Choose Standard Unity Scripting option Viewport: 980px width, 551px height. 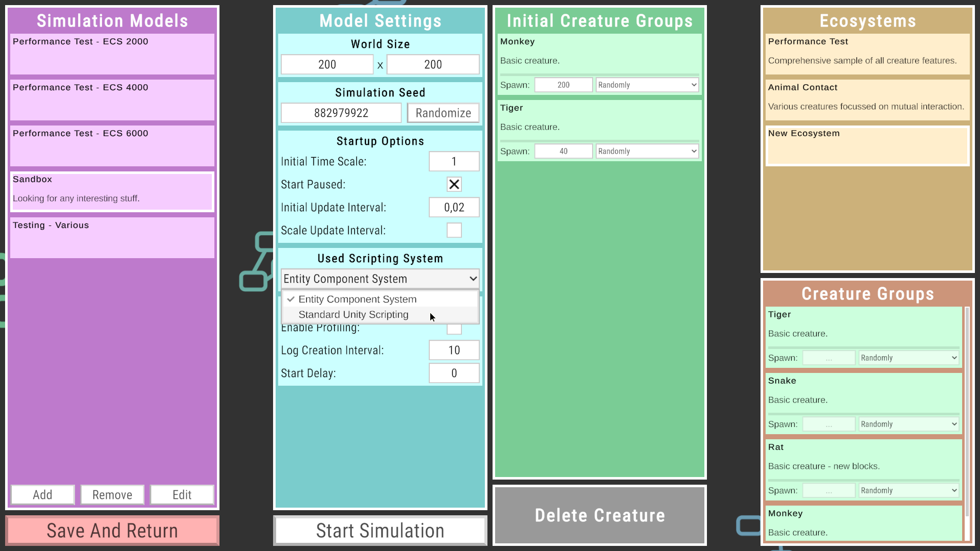point(353,315)
